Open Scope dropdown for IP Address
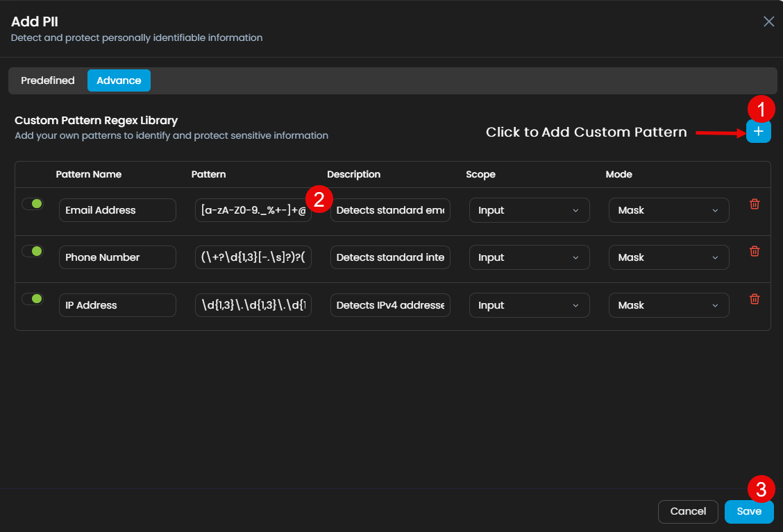Viewport: 783px width, 532px height. [x=529, y=305]
